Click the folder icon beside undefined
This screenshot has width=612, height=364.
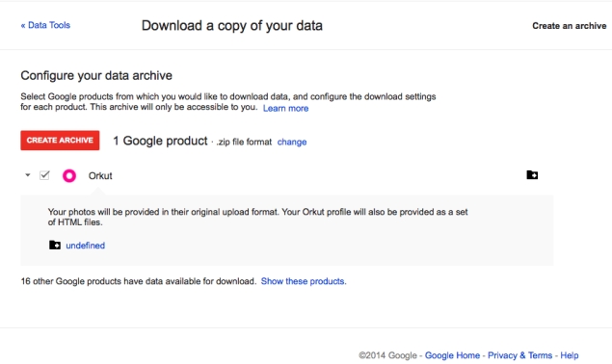point(55,245)
